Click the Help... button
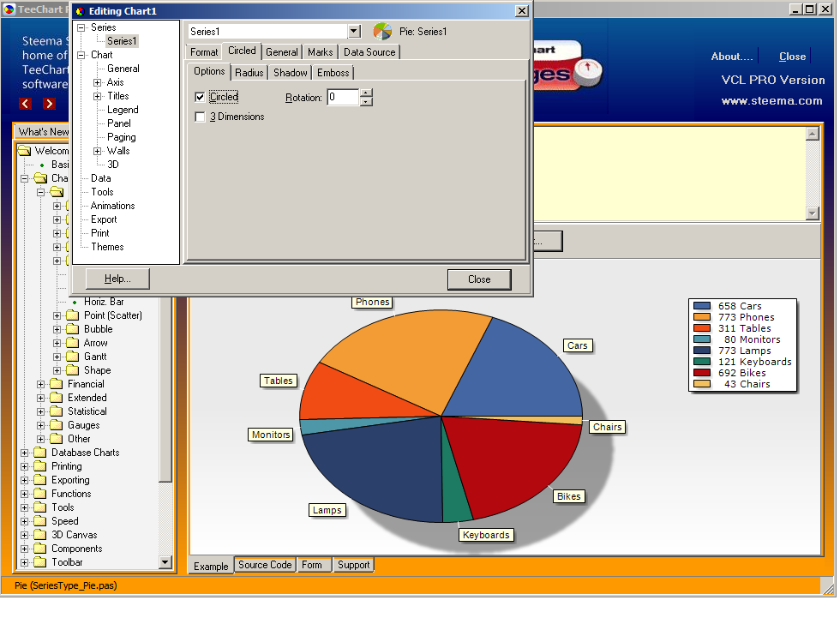 117,279
